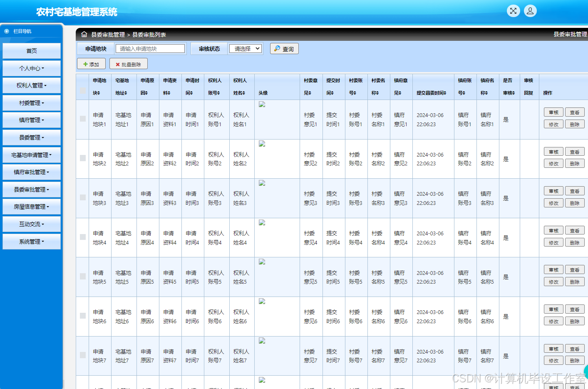Click the fullscreen toggle icon in header
The image size is (588, 389).
514,11
